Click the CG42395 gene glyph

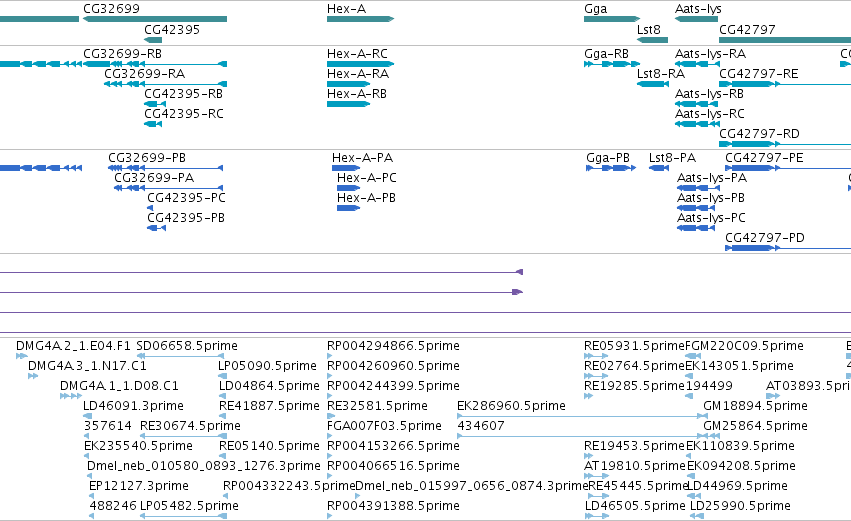pos(153,40)
